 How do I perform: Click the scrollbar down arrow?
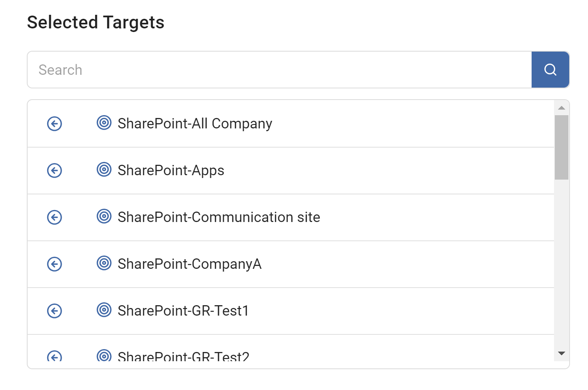click(561, 353)
